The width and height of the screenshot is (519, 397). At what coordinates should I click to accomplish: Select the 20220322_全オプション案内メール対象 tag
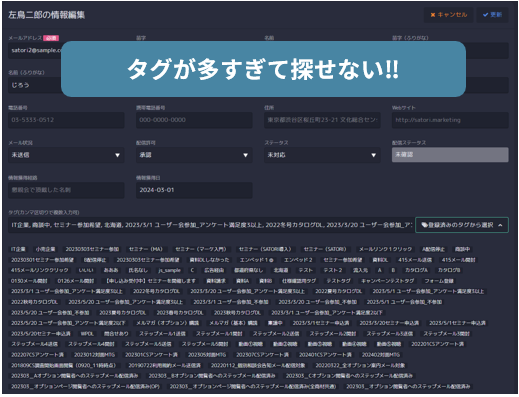360,365
